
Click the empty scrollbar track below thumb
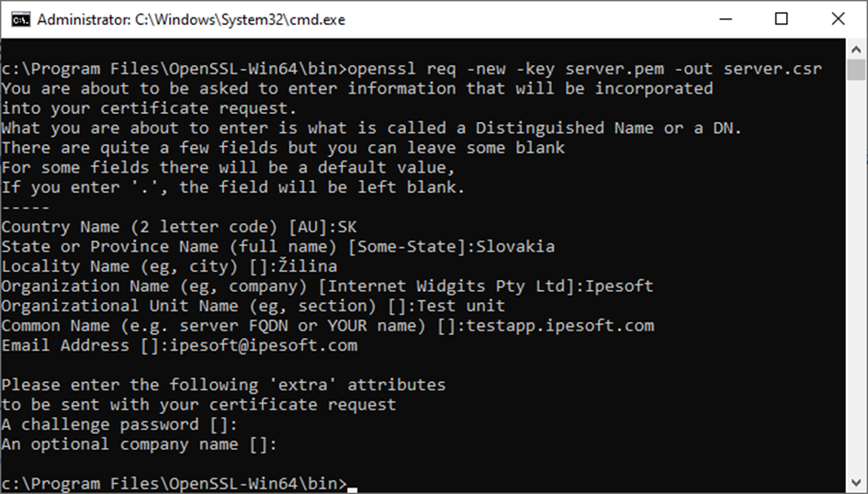pyautogui.click(x=856, y=276)
